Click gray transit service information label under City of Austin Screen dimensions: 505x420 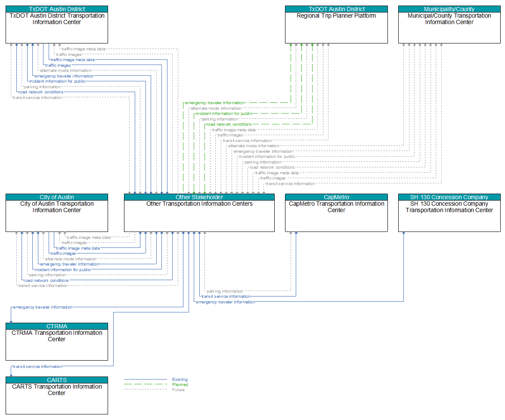pos(43,286)
